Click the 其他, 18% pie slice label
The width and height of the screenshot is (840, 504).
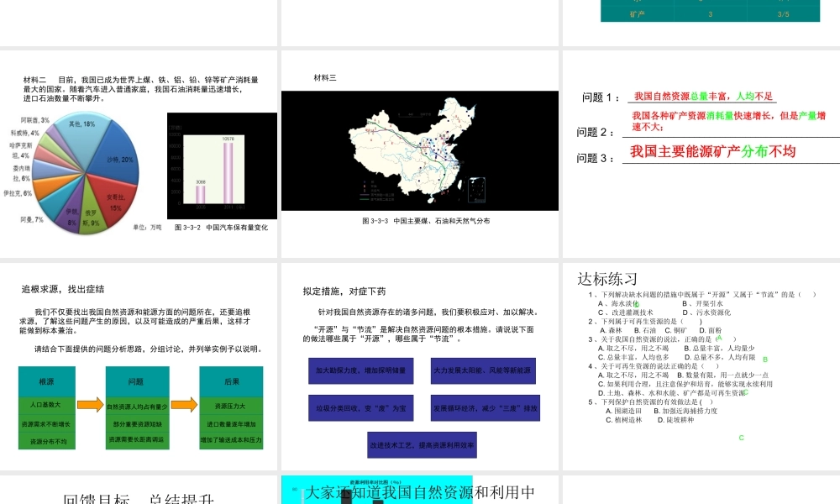(82, 123)
